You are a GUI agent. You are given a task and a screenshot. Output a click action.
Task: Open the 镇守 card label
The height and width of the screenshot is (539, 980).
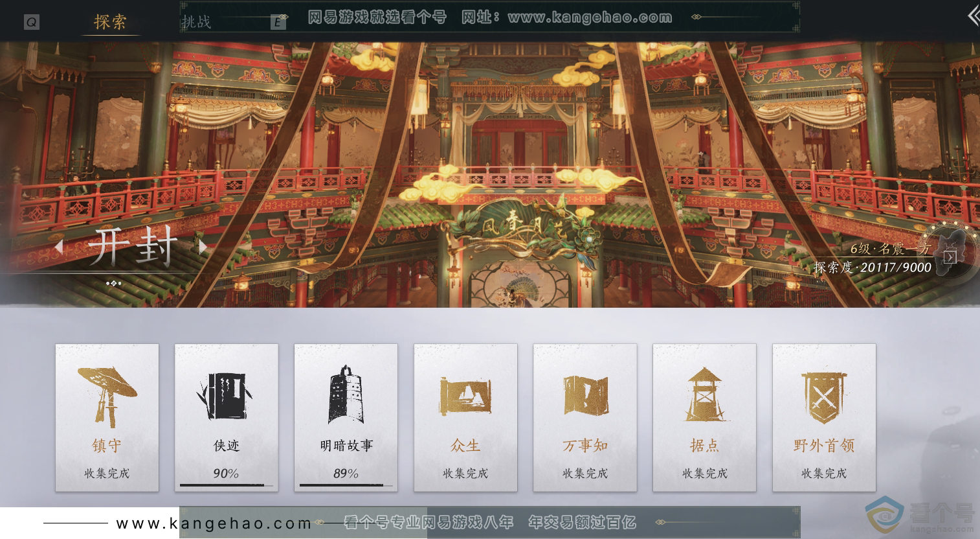tap(107, 446)
